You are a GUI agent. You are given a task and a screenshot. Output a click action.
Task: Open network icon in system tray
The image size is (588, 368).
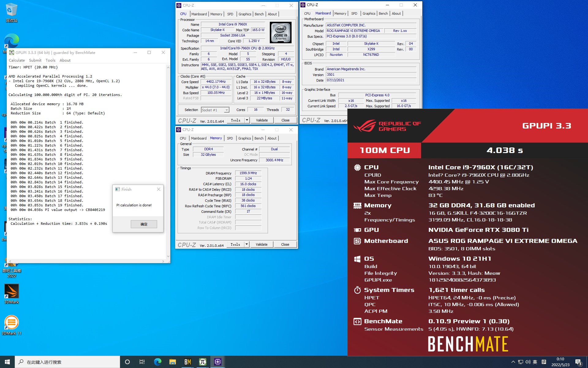click(x=521, y=362)
